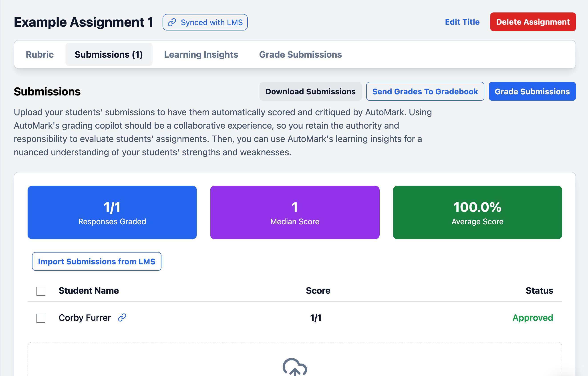The image size is (588, 376).
Task: Click Edit Title
Action: pos(462,22)
